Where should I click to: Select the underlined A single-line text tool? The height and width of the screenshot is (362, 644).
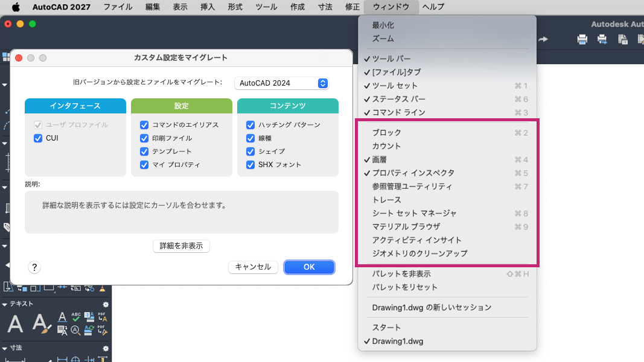point(62,317)
